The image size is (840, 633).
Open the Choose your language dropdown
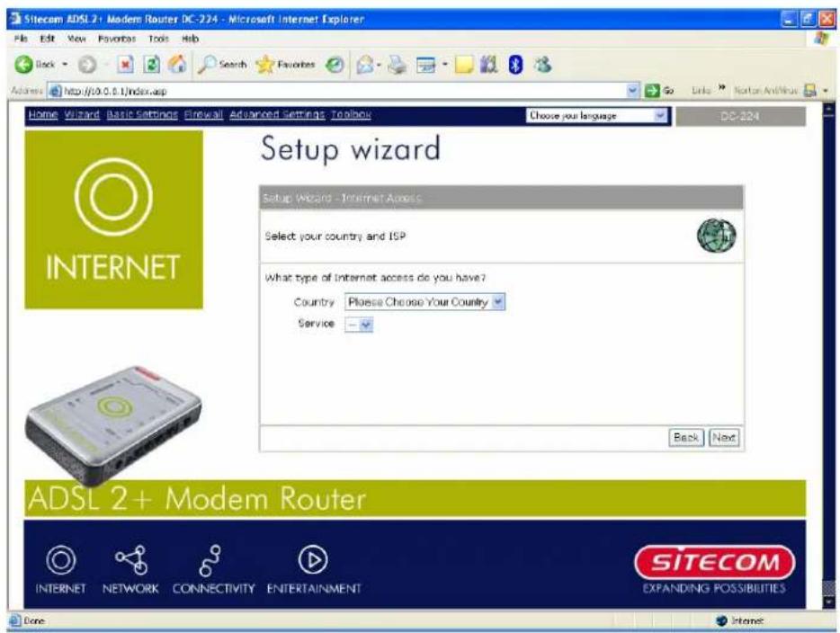(x=596, y=116)
